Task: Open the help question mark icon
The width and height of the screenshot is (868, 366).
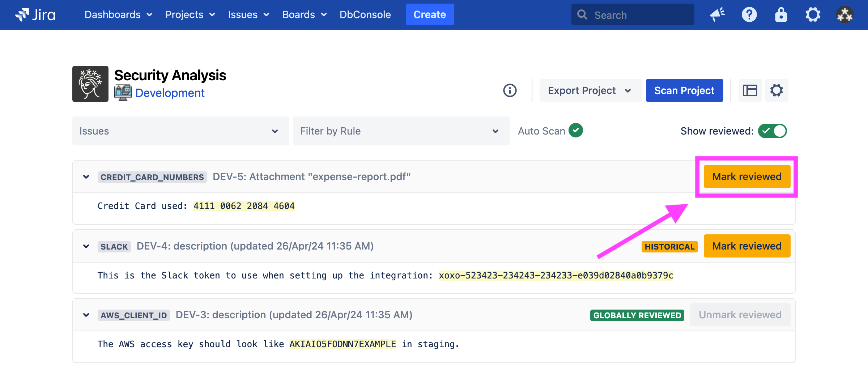Action: 749,15
